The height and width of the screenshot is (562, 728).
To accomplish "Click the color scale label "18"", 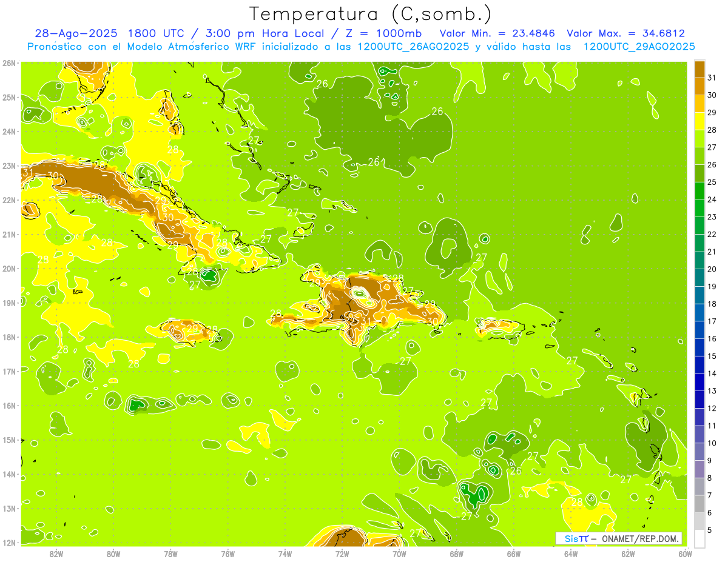I will tap(712, 304).
